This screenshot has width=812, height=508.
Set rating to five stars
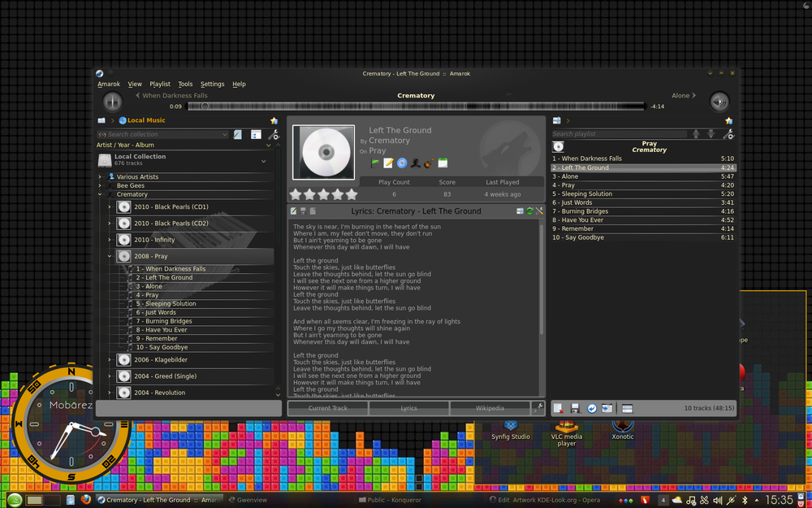[x=352, y=194]
